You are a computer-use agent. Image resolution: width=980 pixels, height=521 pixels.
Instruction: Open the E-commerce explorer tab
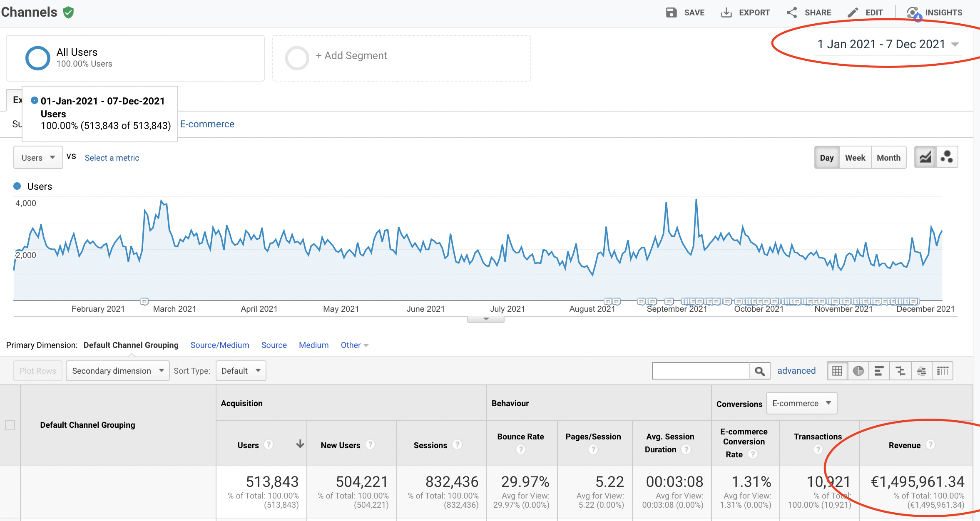[x=207, y=124]
